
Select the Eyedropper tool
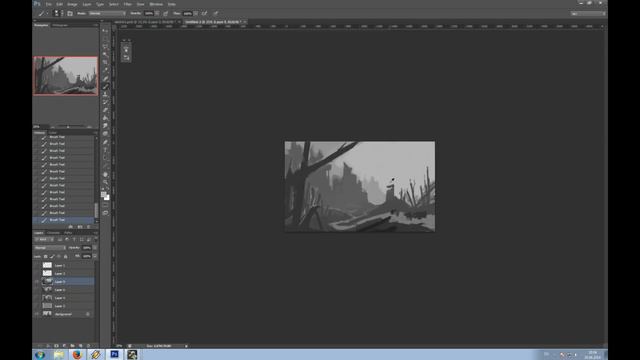pyautogui.click(x=105, y=70)
